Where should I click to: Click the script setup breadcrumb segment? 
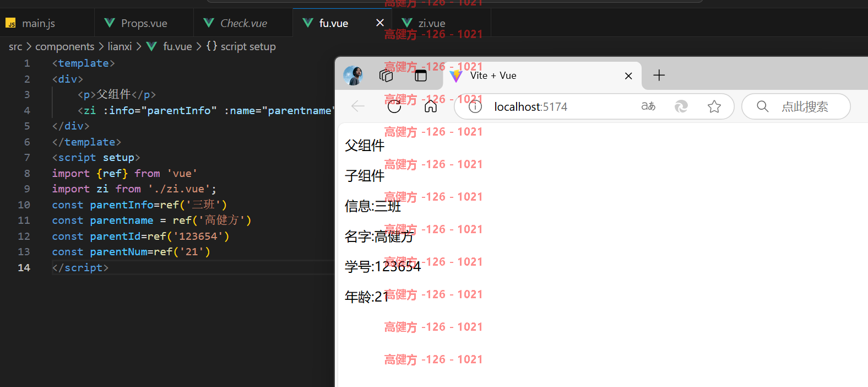[x=248, y=46]
